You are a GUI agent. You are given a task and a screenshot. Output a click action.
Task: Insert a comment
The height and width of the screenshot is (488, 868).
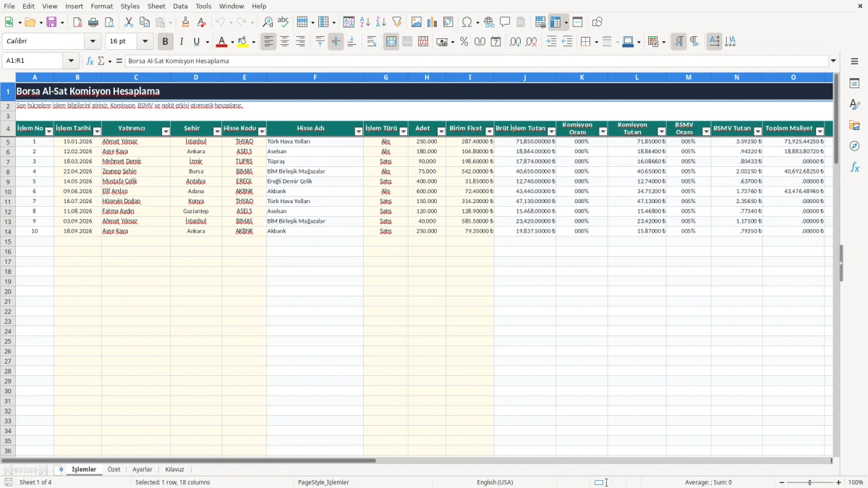click(505, 22)
